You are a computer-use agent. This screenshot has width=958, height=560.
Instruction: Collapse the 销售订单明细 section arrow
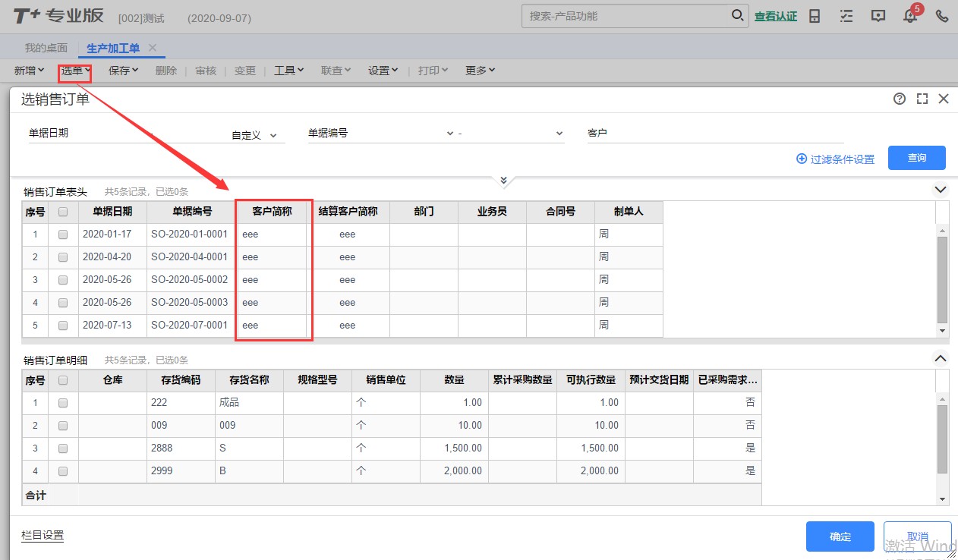pyautogui.click(x=941, y=358)
